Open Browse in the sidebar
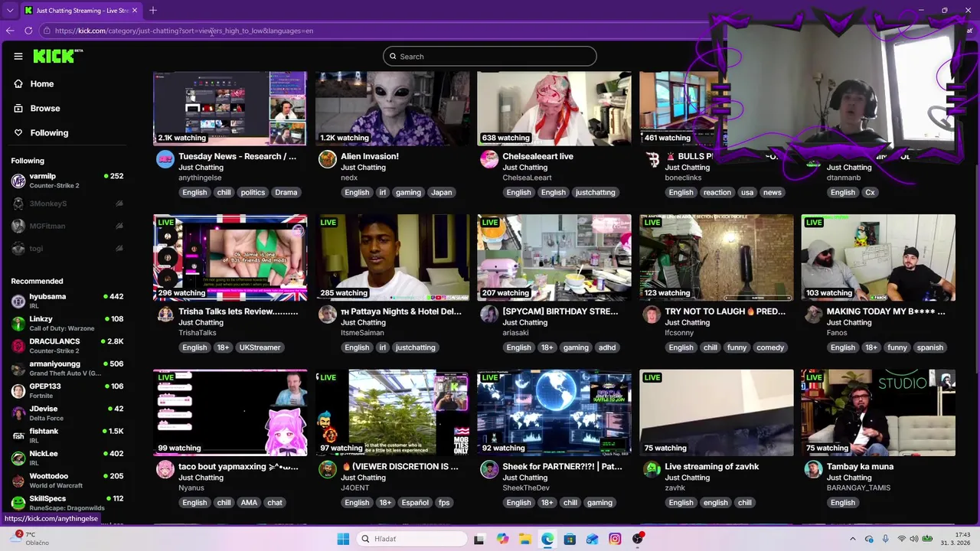The height and width of the screenshot is (551, 980). pos(45,108)
